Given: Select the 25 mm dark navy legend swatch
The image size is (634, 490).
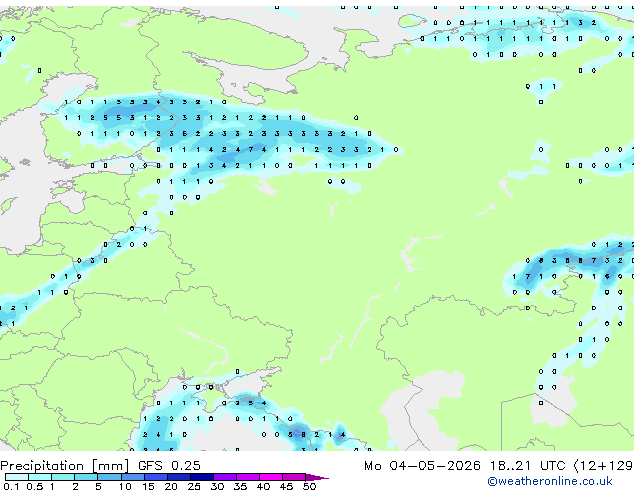Looking at the screenshot, I should (x=202, y=477).
